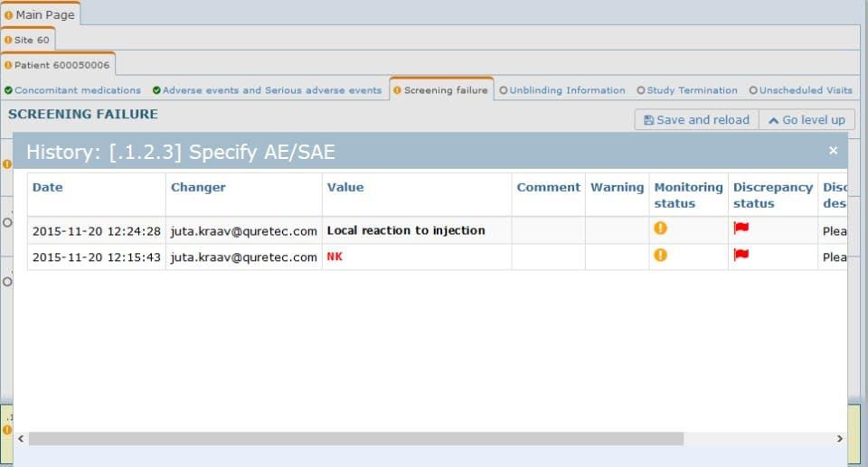This screenshot has height=467, width=868.
Task: Switch to the Unblinding Information tab
Action: [562, 90]
